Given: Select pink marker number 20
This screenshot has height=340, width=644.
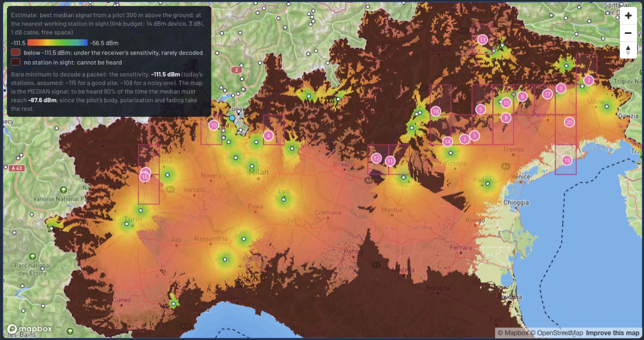Looking at the screenshot, I should coord(569,122).
